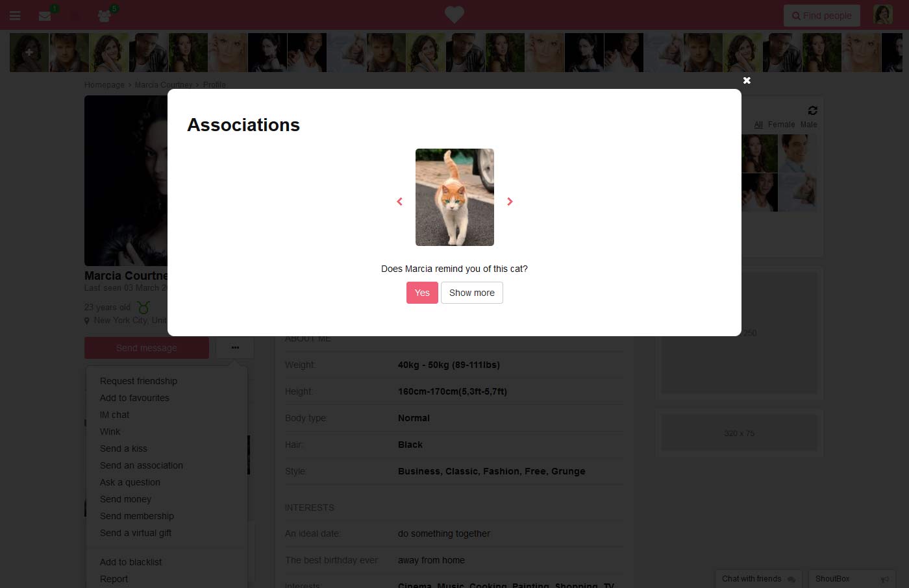Select Send a virtual gift
The width and height of the screenshot is (909, 588).
(x=136, y=533)
